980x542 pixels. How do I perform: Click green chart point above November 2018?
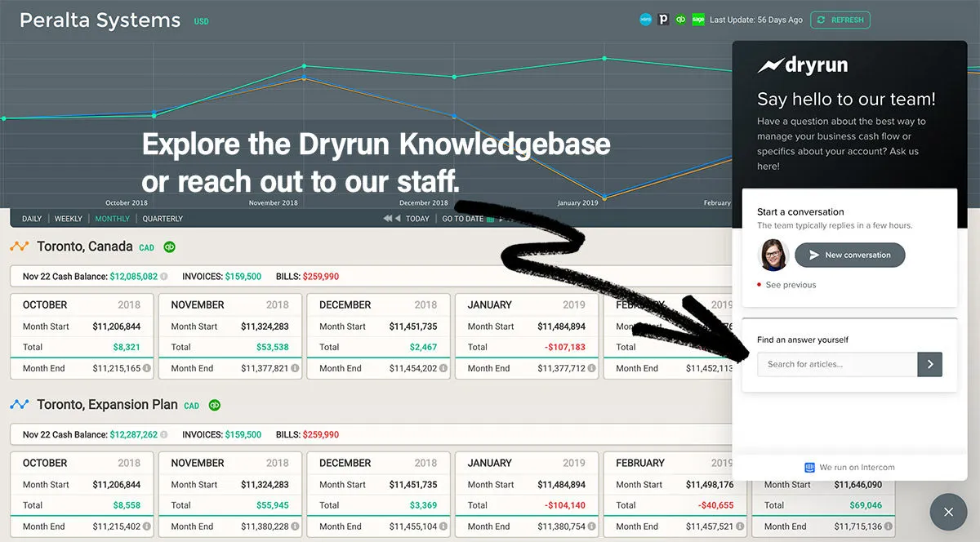(x=305, y=66)
